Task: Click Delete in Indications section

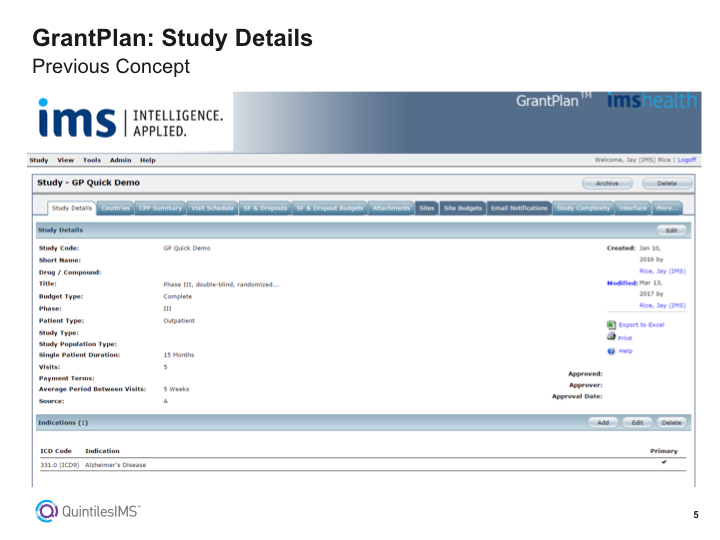Action: tap(671, 422)
